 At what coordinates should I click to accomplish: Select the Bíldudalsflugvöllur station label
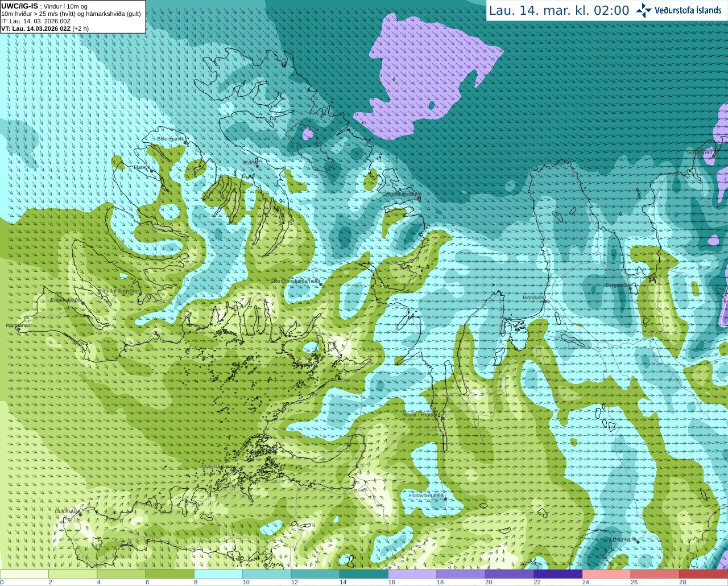(118, 290)
